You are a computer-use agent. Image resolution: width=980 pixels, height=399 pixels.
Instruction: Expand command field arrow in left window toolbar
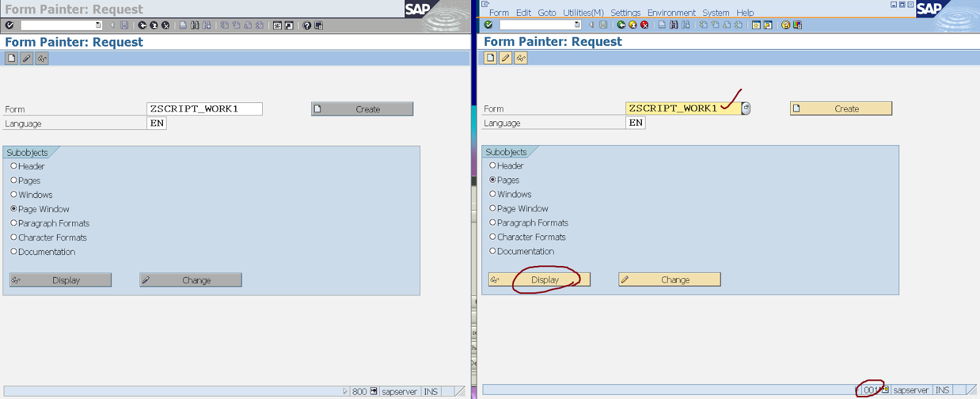[x=112, y=26]
